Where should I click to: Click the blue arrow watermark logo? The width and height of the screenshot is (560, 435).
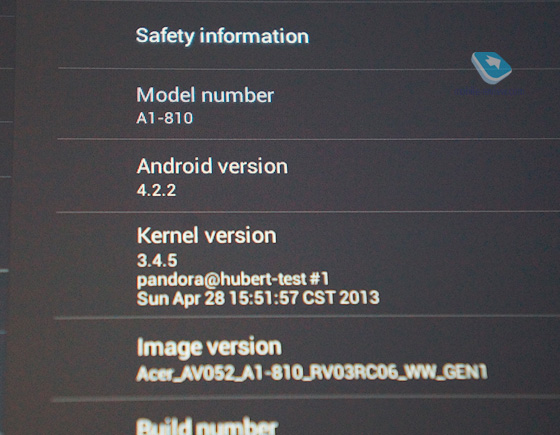coord(491,68)
